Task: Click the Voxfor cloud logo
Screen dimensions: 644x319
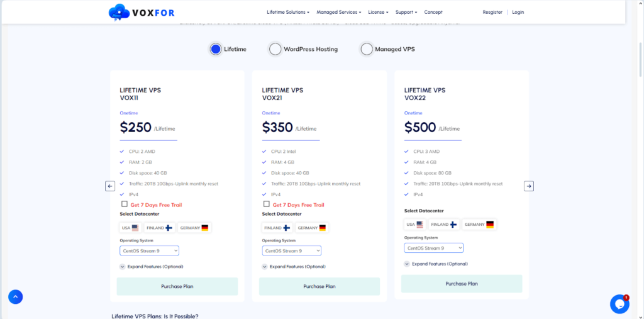Action: coord(142,13)
